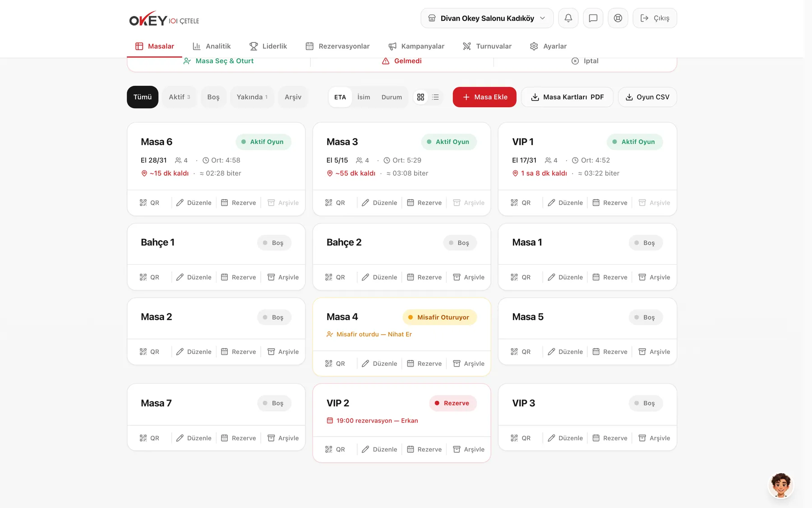Image resolution: width=812 pixels, height=508 pixels.
Task: Click the Gelmedi action
Action: coord(401,61)
